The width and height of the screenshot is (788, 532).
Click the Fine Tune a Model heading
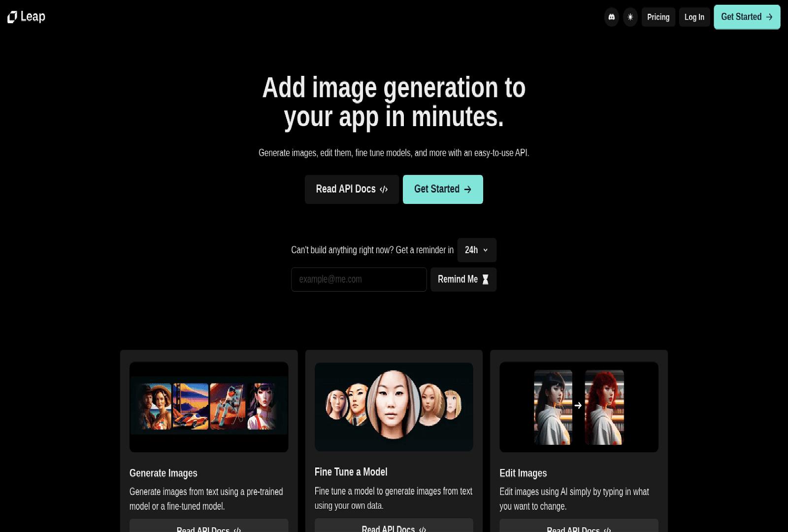pos(351,472)
